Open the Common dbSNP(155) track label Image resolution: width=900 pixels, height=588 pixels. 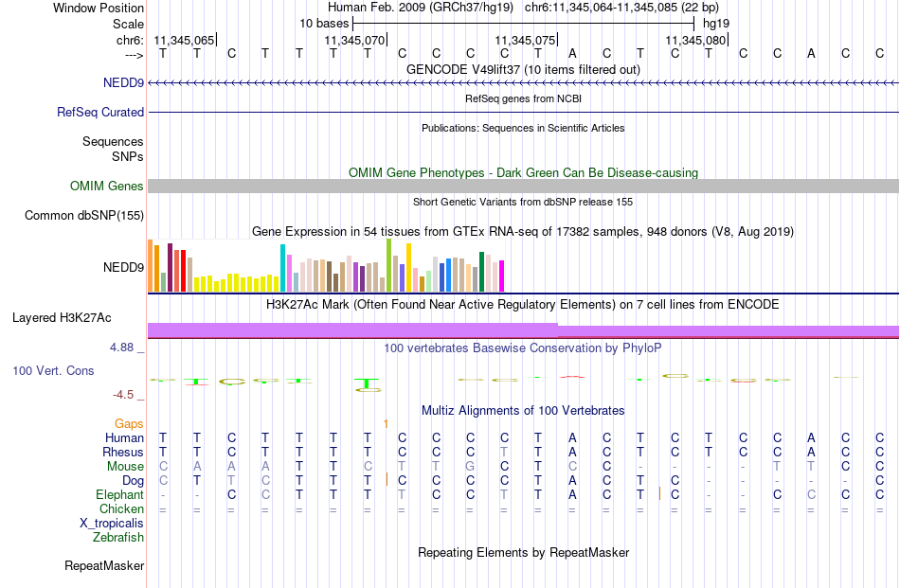[84, 215]
